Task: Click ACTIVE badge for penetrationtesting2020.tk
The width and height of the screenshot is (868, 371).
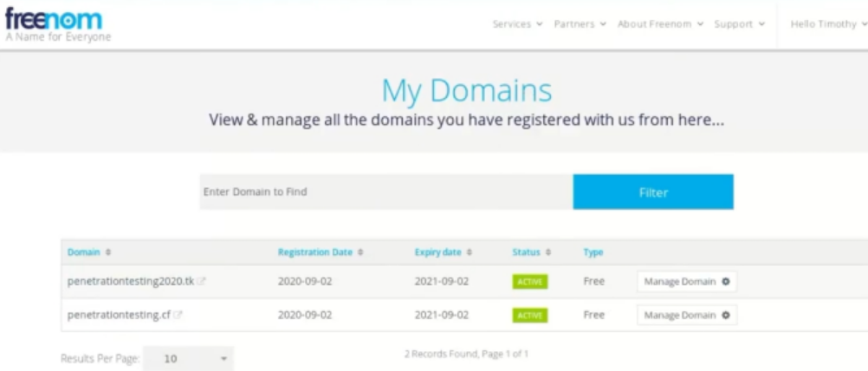Action: 530,282
